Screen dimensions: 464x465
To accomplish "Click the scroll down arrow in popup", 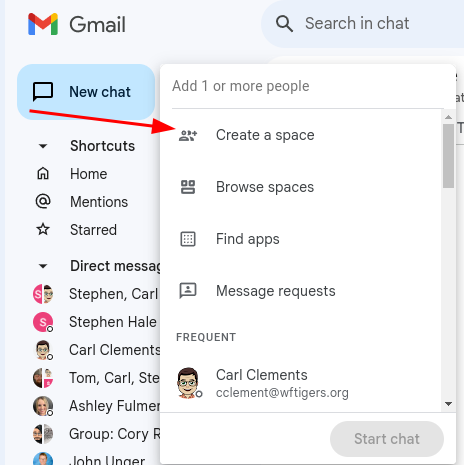I will pos(448,404).
